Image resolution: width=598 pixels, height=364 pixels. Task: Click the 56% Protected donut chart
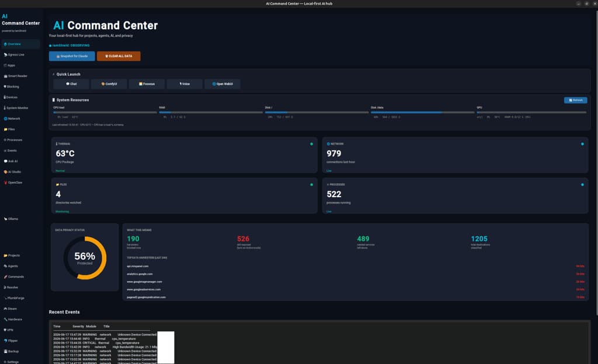[85, 258]
